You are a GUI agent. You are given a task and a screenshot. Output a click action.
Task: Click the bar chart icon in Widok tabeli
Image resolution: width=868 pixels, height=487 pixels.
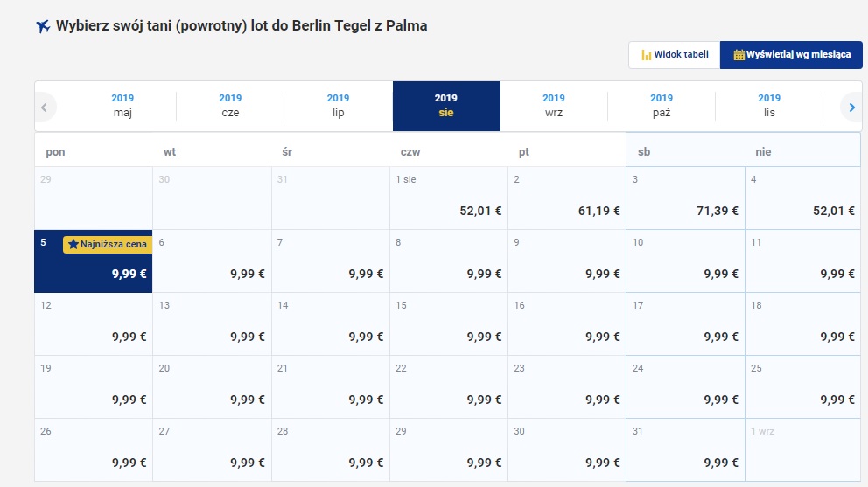click(x=646, y=55)
